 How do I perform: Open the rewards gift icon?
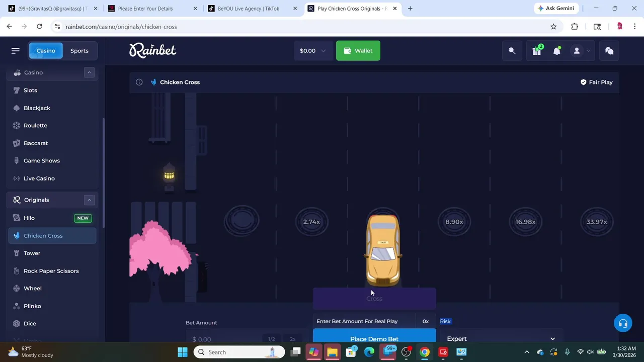(x=537, y=51)
